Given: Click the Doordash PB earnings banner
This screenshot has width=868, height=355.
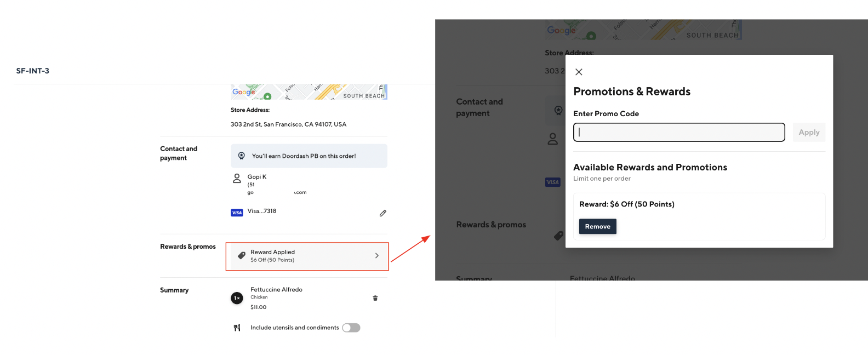Looking at the screenshot, I should pos(309,156).
